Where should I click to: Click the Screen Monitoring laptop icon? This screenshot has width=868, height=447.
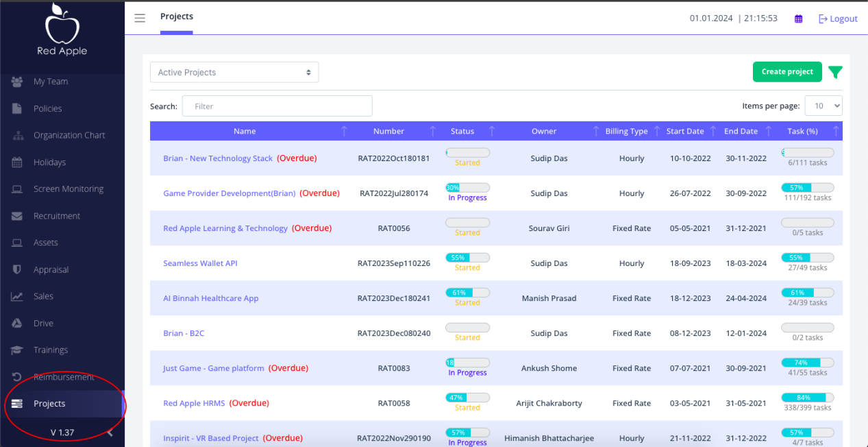pos(17,189)
